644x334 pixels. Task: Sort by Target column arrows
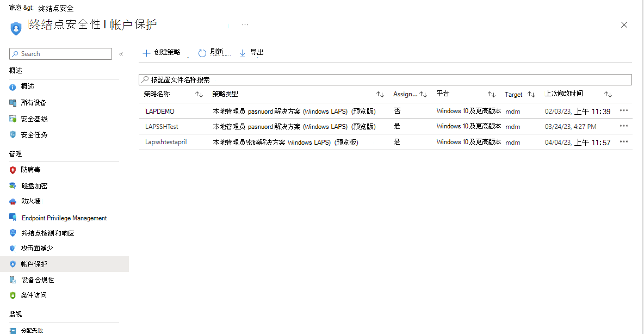coord(531,95)
